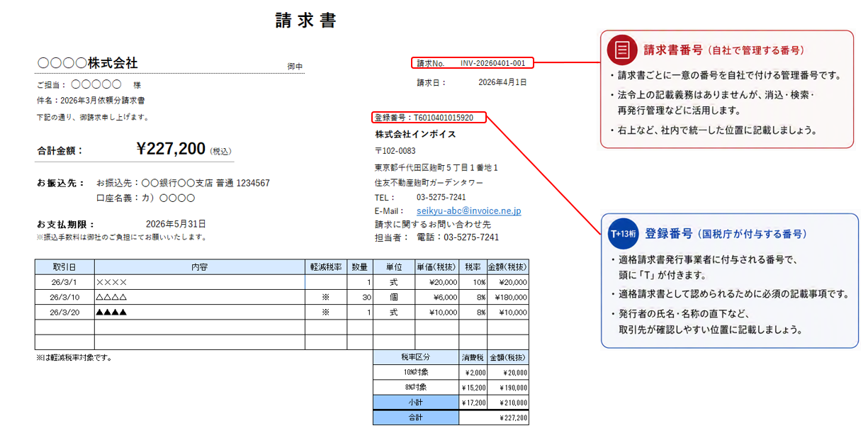Select the 合計 ¥227,200 total cell
Image resolution: width=868 pixels, height=433 pixels.
click(494, 417)
